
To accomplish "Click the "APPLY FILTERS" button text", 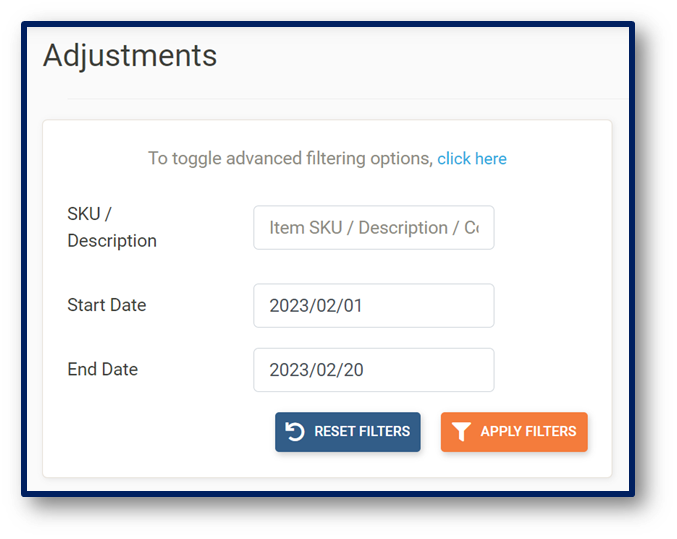I will pyautogui.click(x=528, y=432).
